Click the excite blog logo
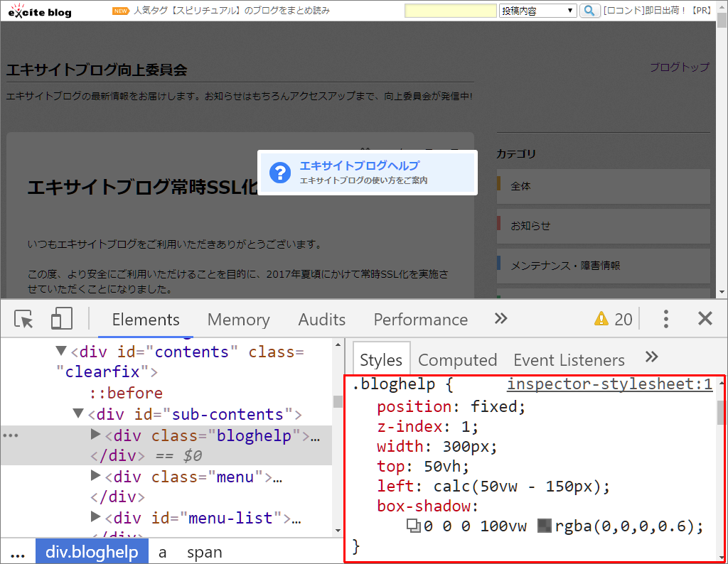Viewport: 728px width, 564px height. pos(40,11)
